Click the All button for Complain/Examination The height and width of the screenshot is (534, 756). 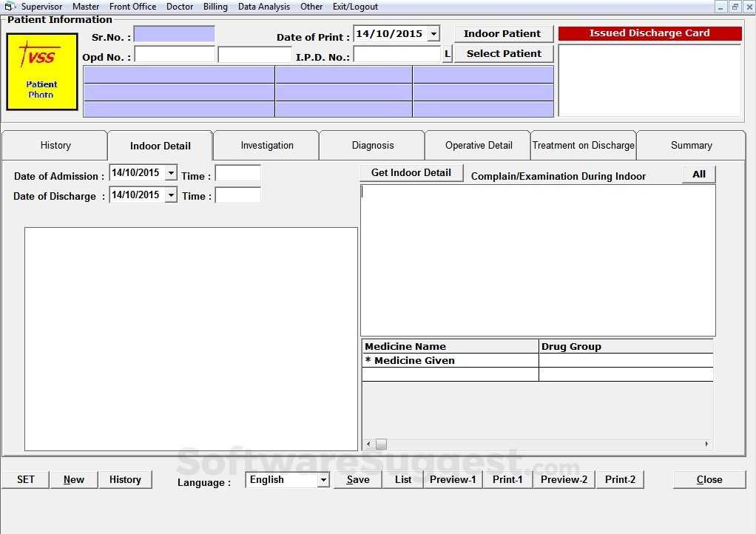point(698,174)
